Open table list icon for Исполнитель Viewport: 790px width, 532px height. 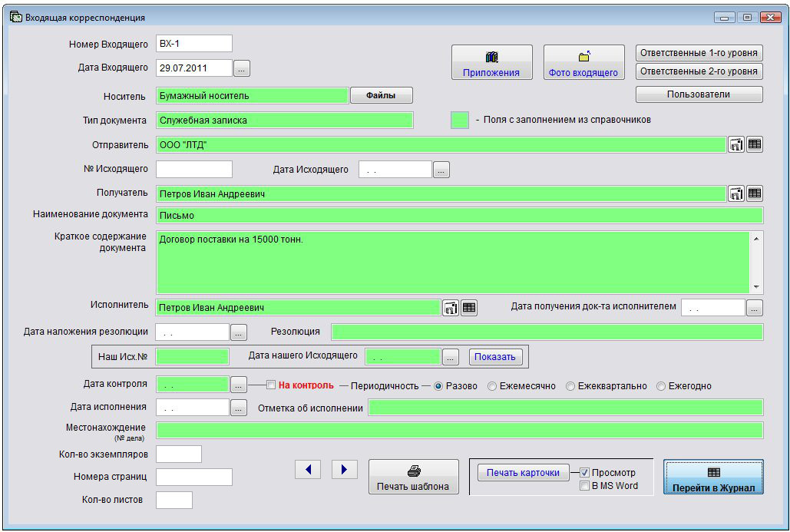469,308
